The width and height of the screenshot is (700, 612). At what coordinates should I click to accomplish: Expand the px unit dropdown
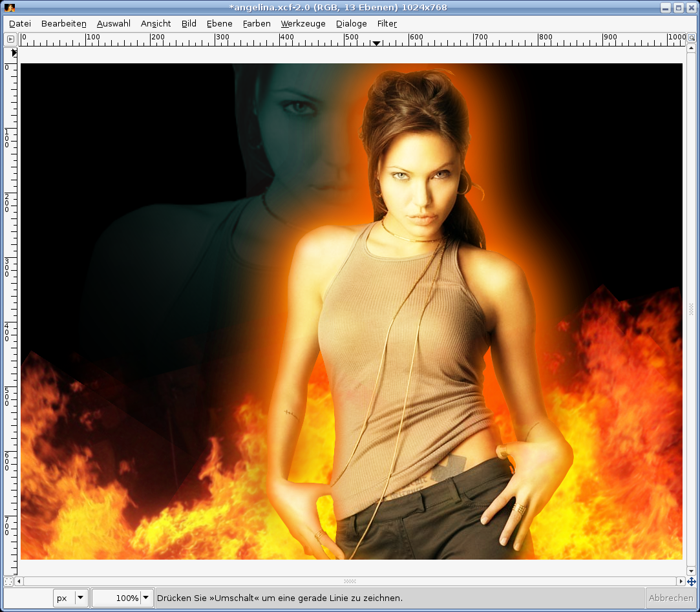[x=81, y=598]
